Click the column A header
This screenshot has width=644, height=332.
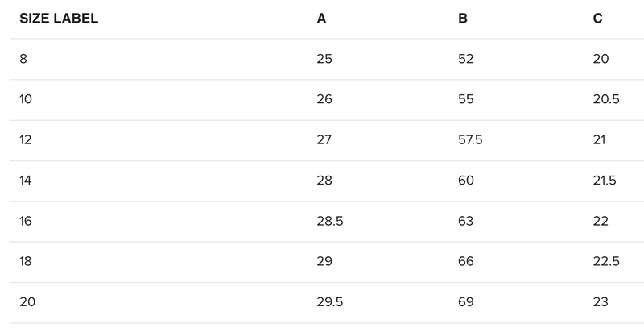[x=321, y=19]
